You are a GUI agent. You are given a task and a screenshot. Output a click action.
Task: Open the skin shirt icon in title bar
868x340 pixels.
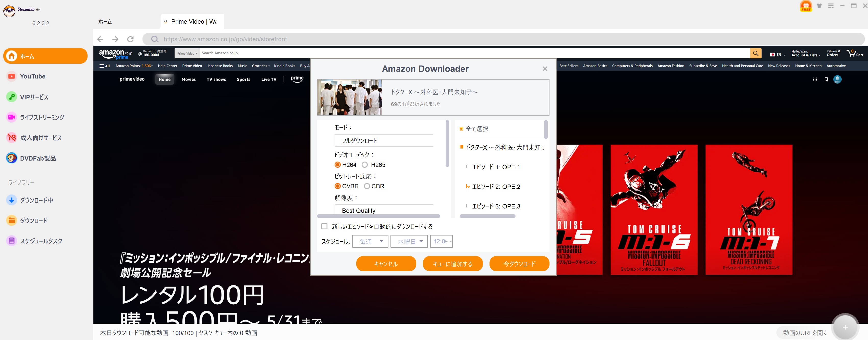coord(819,6)
